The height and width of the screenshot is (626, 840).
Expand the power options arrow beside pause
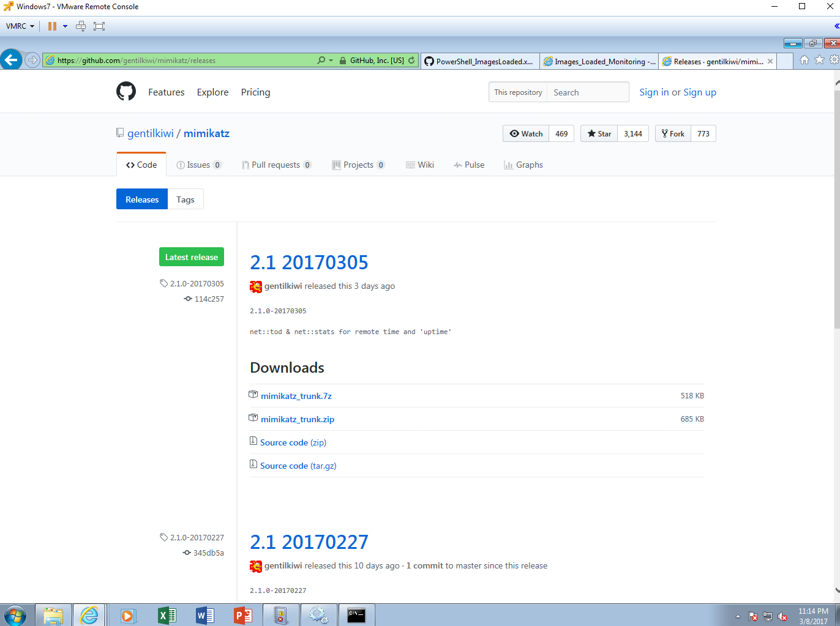pyautogui.click(x=65, y=26)
